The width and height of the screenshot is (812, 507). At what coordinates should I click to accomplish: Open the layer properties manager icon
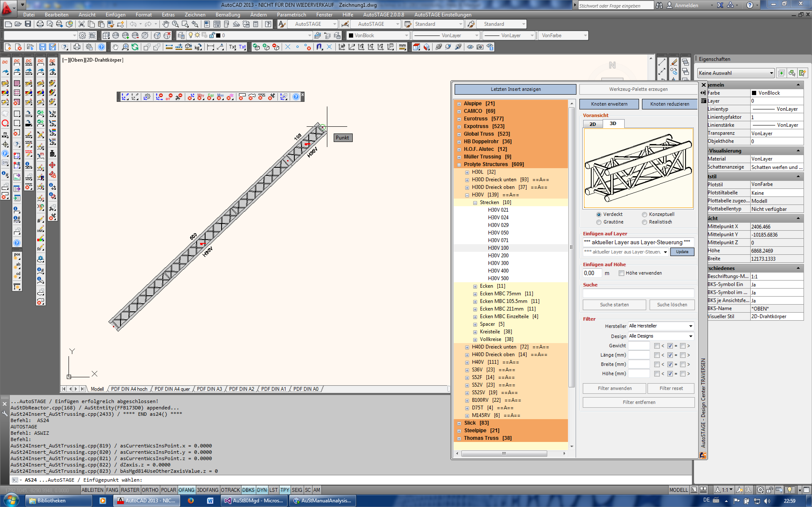click(181, 35)
